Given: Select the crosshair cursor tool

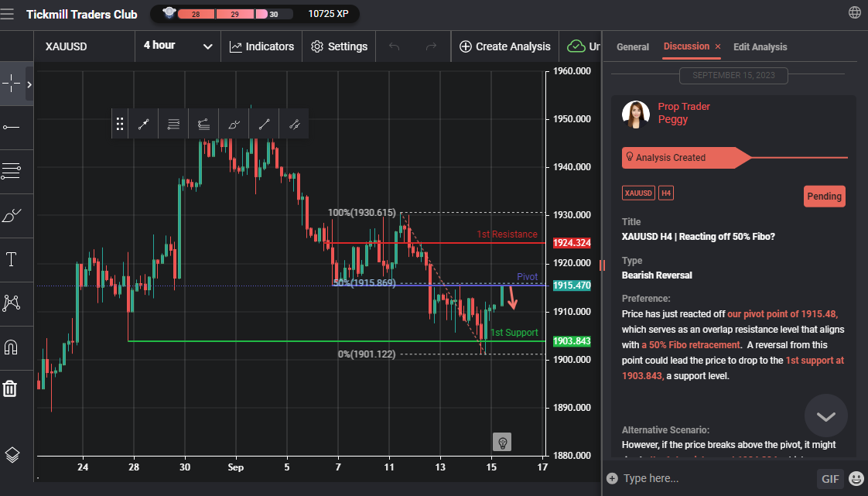Looking at the screenshot, I should tap(11, 84).
